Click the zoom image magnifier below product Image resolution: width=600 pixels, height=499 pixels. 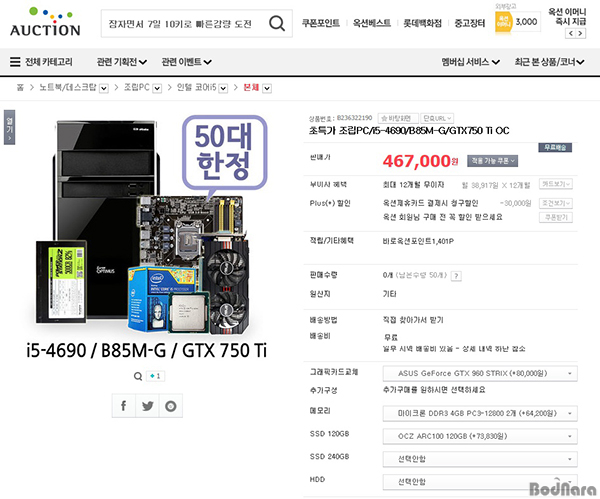(x=138, y=376)
